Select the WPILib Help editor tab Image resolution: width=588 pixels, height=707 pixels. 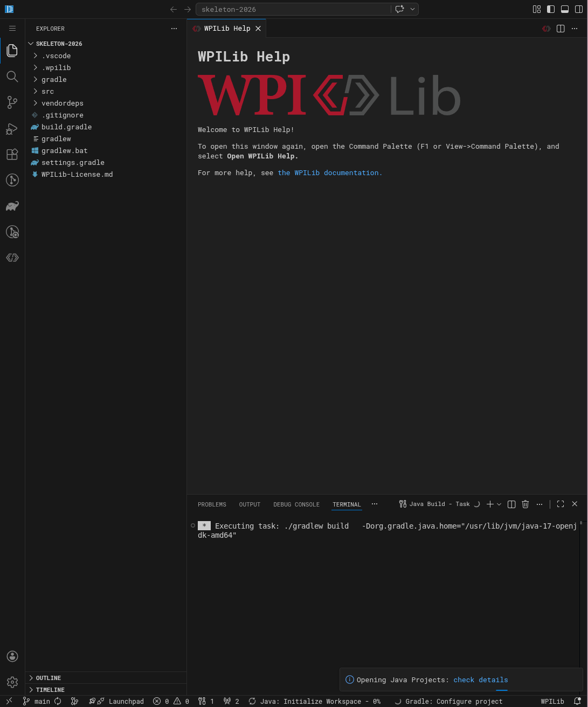pyautogui.click(x=226, y=29)
